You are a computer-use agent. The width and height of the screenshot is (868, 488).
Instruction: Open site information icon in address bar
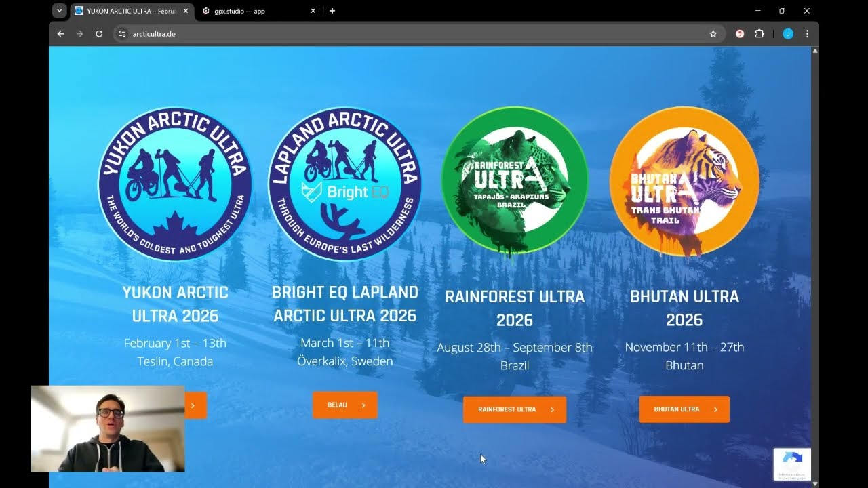[x=121, y=34]
